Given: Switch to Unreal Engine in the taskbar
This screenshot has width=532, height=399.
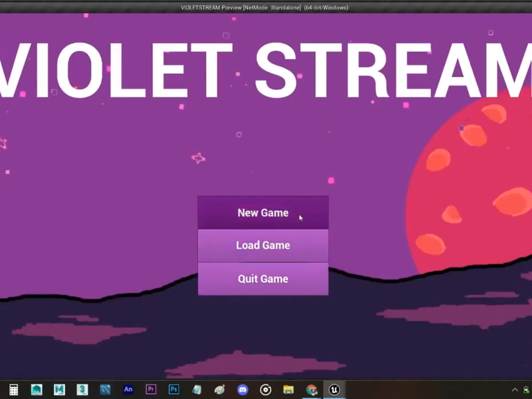Looking at the screenshot, I should [334, 390].
